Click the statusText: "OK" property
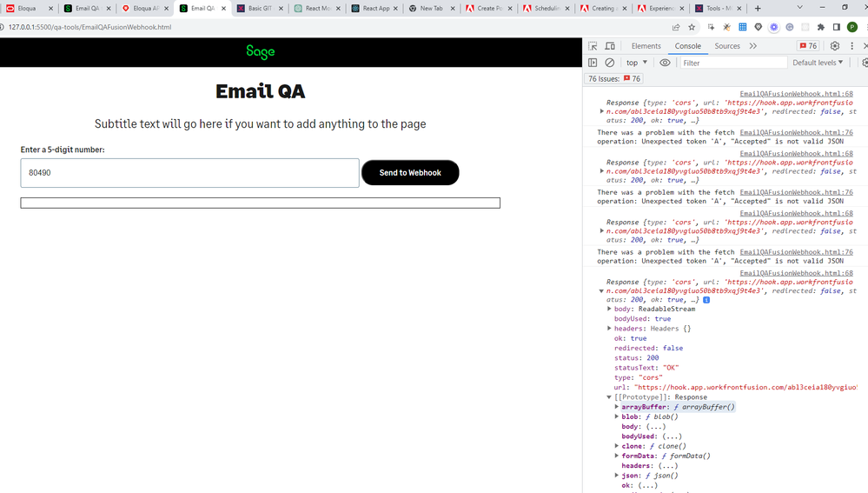The width and height of the screenshot is (868, 493). pyautogui.click(x=646, y=368)
